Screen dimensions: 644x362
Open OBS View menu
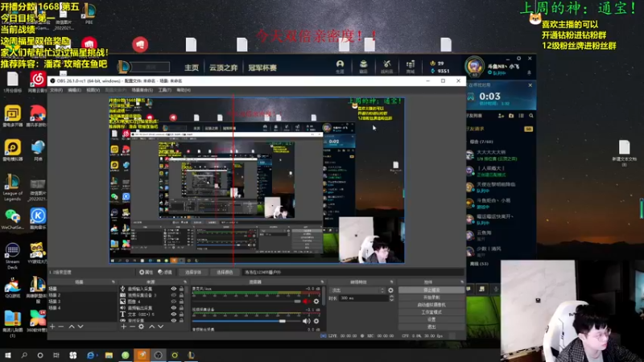[x=93, y=90]
